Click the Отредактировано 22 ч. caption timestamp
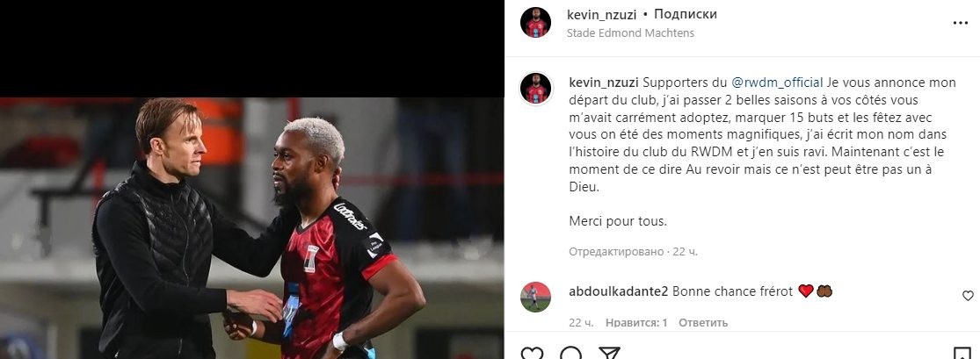The image size is (980, 359). (633, 252)
